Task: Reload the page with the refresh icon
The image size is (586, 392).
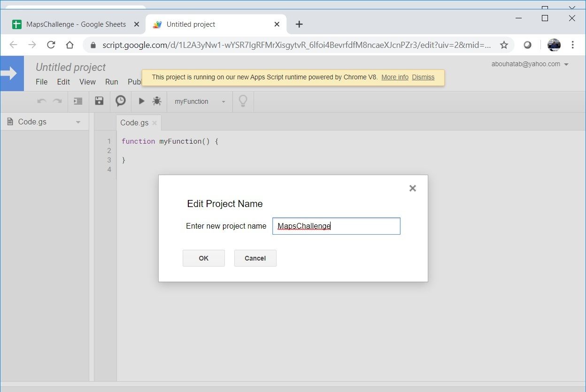Action: (x=51, y=45)
